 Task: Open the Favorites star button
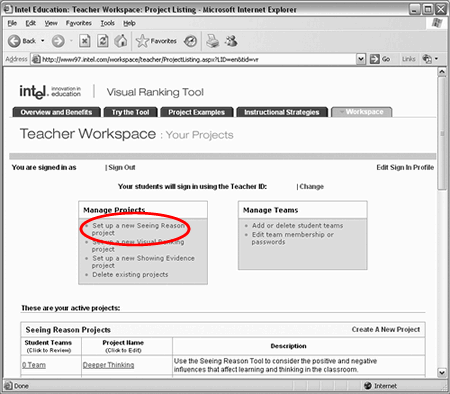click(x=156, y=41)
